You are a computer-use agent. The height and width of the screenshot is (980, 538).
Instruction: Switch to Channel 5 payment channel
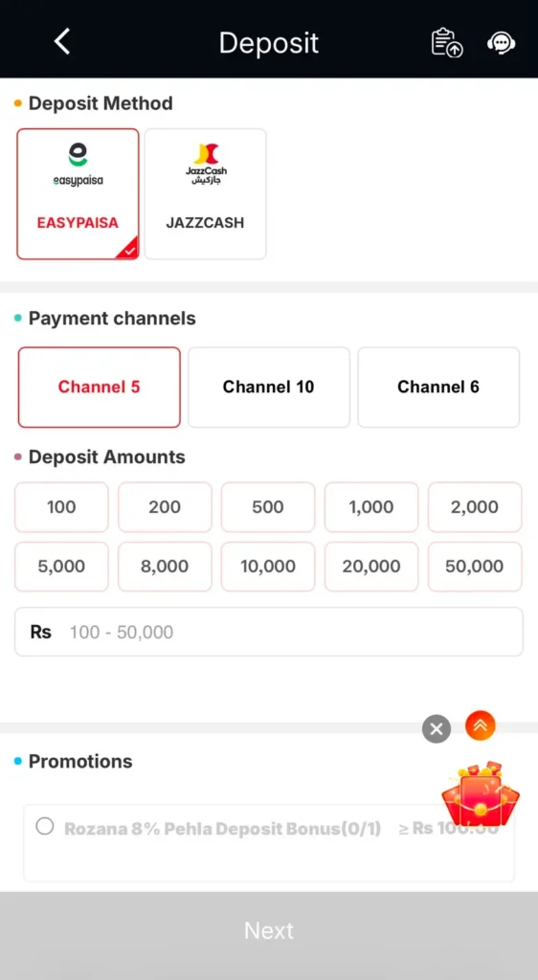click(100, 387)
